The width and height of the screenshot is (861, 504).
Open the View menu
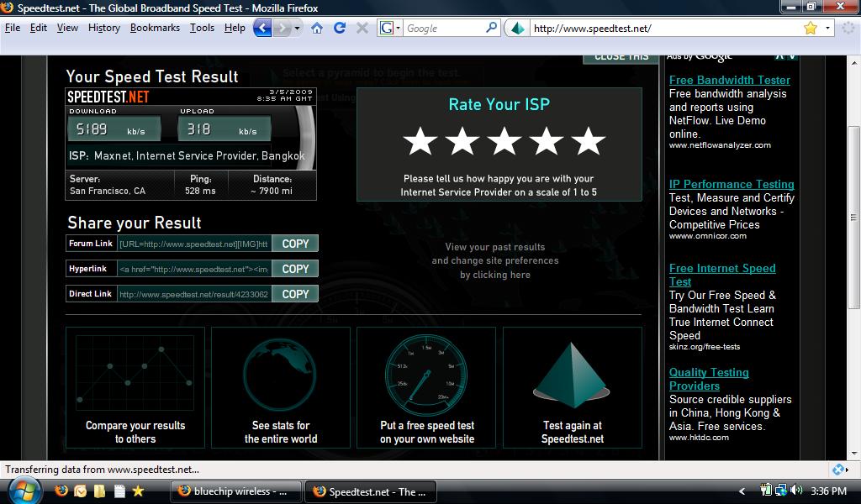click(x=67, y=28)
